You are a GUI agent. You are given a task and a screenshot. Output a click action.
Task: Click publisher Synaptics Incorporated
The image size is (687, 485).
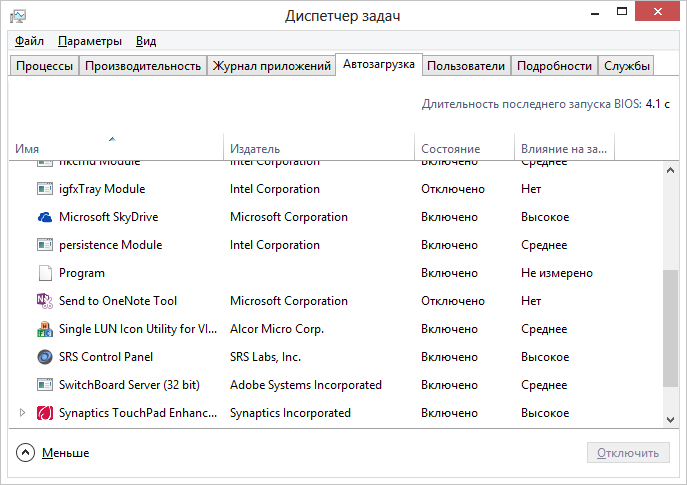pyautogui.click(x=290, y=413)
